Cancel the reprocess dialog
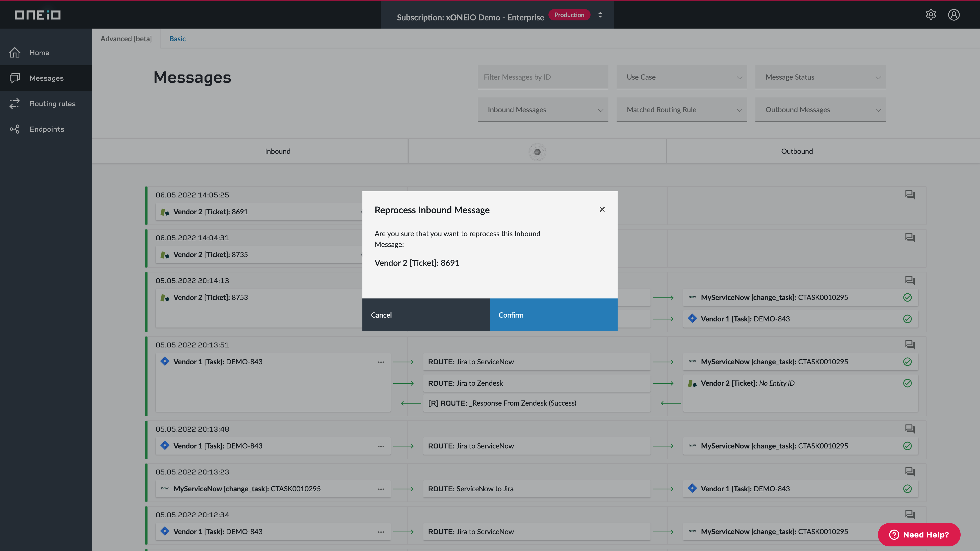The image size is (980, 551). click(x=426, y=315)
